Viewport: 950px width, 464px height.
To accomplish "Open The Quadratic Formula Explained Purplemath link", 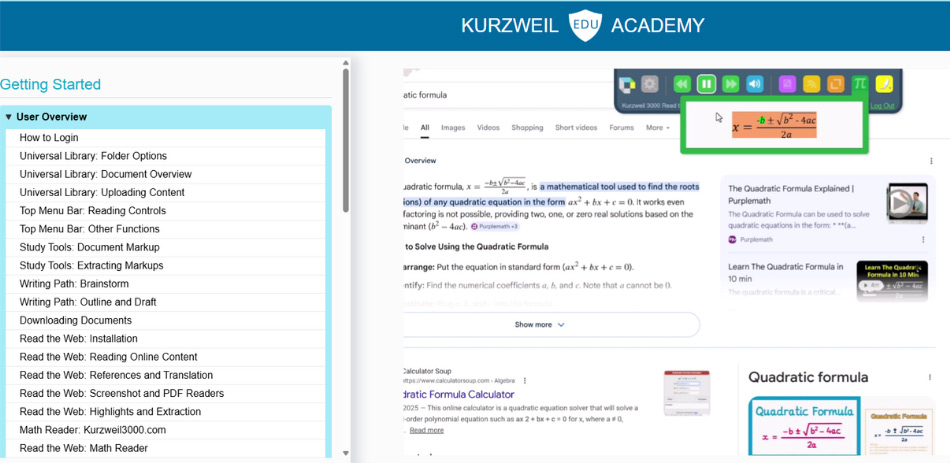I will [x=791, y=194].
